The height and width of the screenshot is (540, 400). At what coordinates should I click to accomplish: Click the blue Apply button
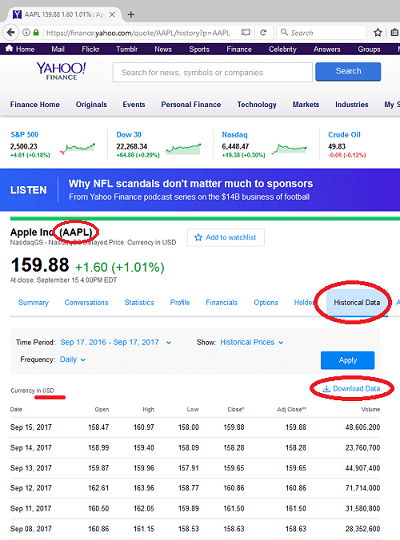(x=348, y=360)
